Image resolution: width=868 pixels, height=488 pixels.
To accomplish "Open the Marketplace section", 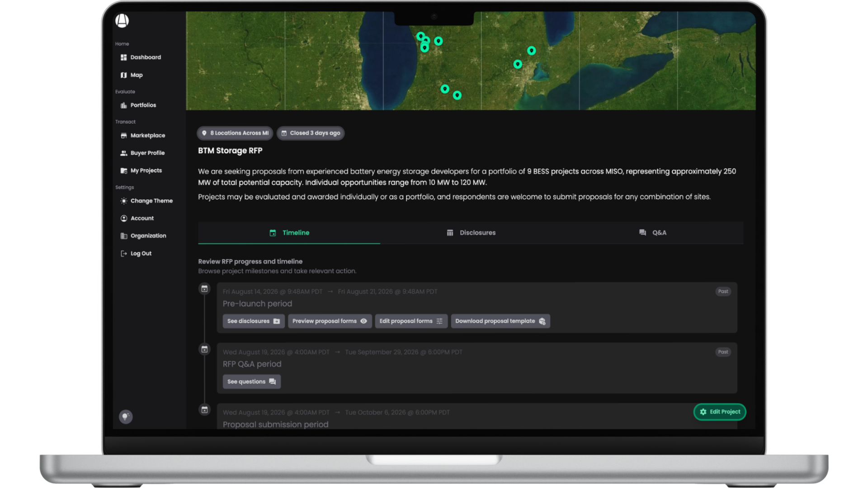I will [143, 136].
